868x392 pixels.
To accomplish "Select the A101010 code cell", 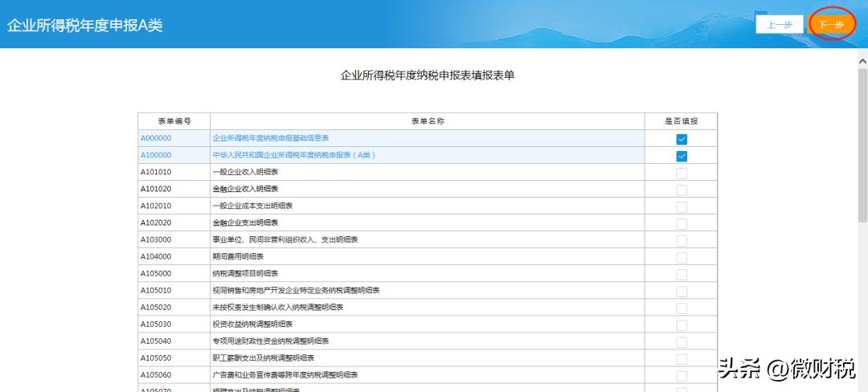I will point(174,172).
